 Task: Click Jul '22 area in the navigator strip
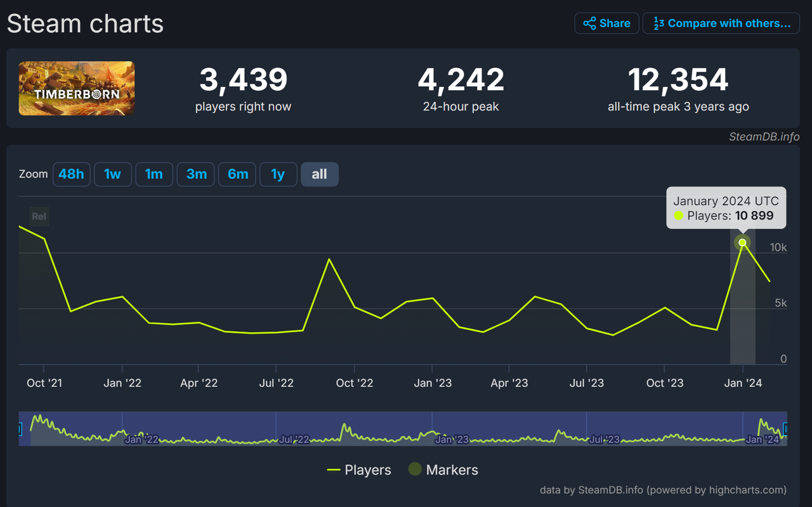293,438
